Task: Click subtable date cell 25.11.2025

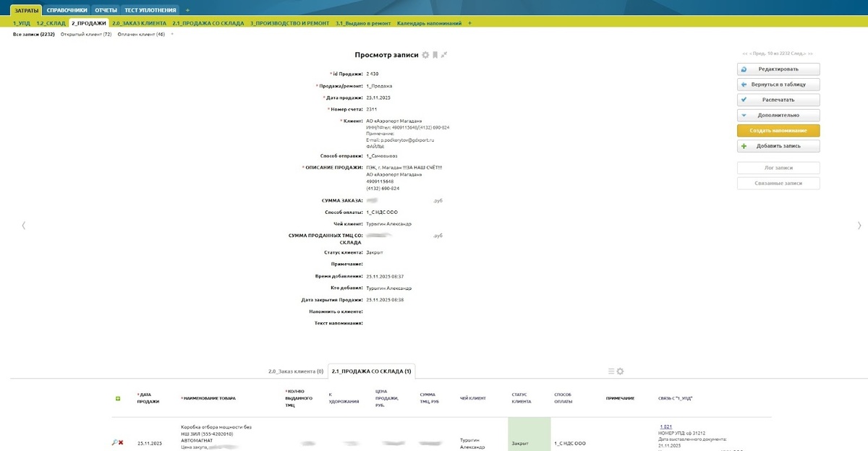Action: pyautogui.click(x=150, y=442)
